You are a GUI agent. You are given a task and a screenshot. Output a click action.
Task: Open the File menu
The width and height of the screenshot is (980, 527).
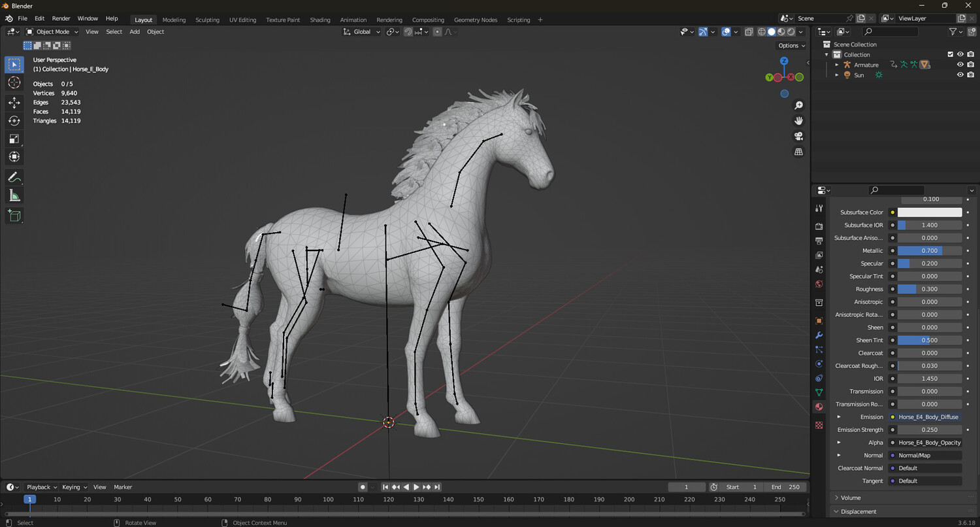pyautogui.click(x=23, y=18)
